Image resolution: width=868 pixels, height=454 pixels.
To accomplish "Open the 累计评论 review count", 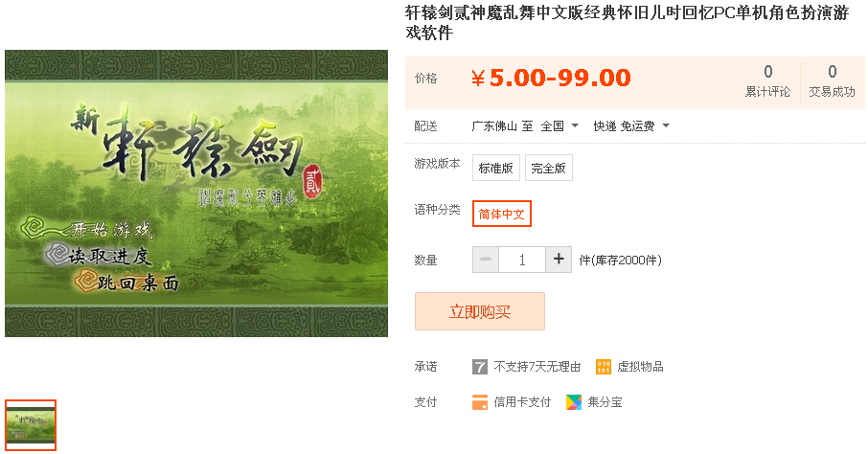I will point(767,80).
